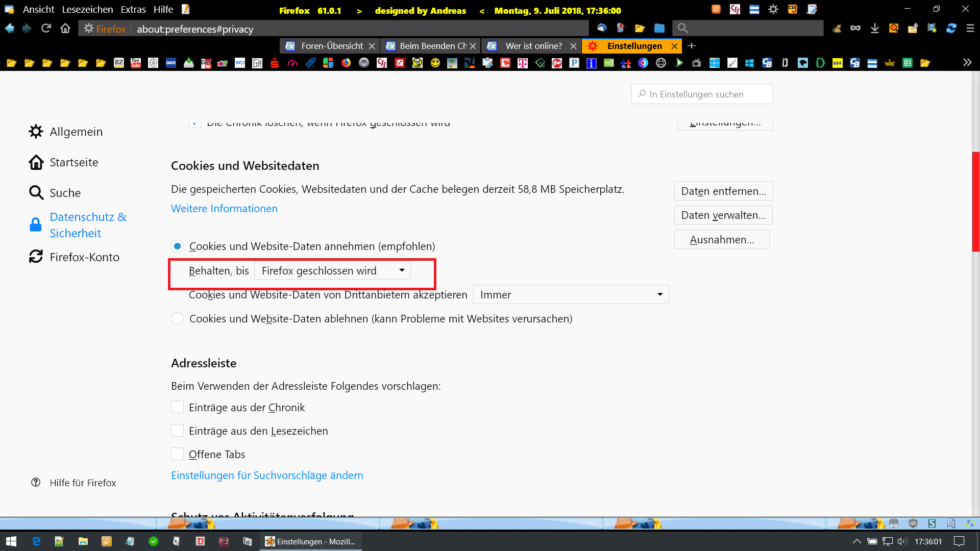
Task: Launch Edge from the taskbar
Action: click(x=36, y=541)
